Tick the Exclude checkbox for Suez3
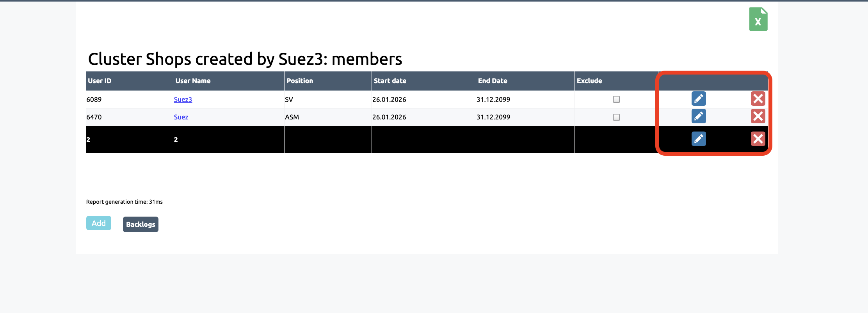This screenshot has width=868, height=313. click(x=616, y=100)
